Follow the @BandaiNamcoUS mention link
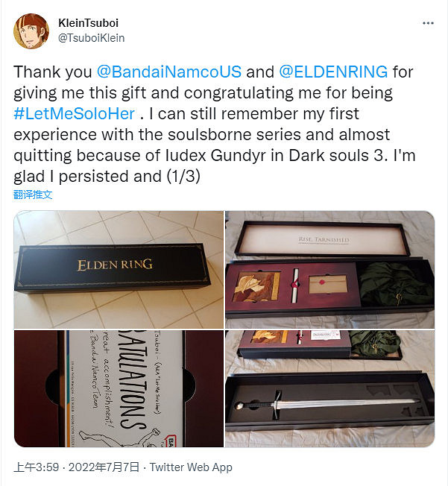Screen dimensions: 448x486 coord(169,72)
